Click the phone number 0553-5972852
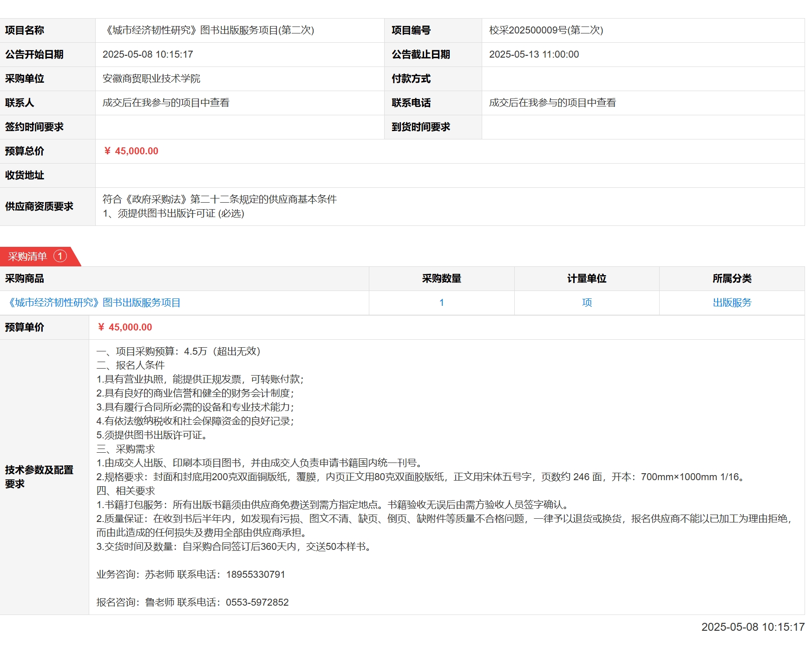The height and width of the screenshot is (654, 812). (x=257, y=602)
